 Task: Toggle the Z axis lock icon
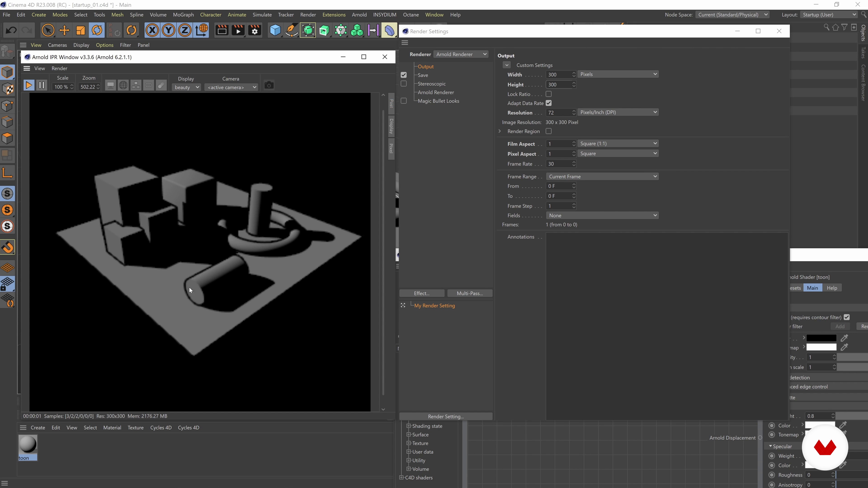point(185,30)
